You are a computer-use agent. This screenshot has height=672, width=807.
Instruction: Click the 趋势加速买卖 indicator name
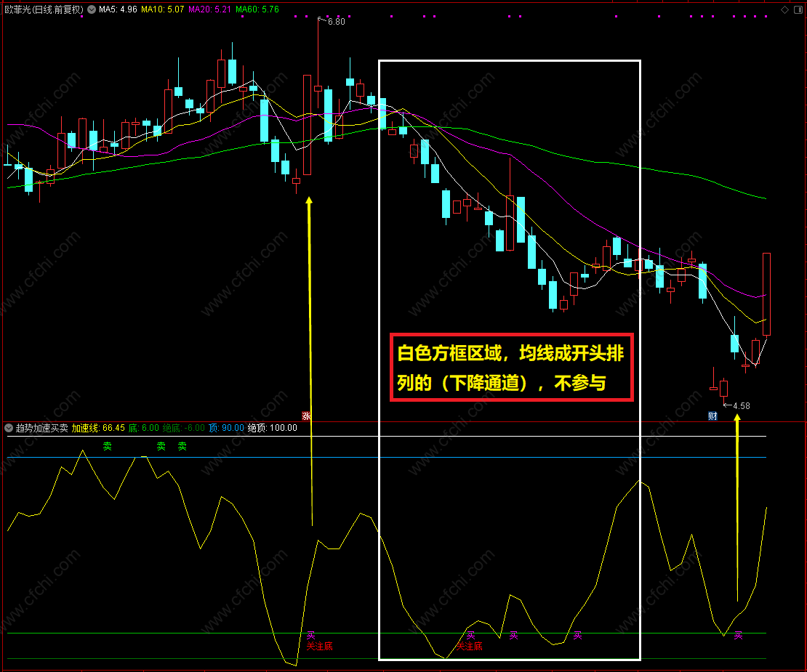tap(41, 428)
